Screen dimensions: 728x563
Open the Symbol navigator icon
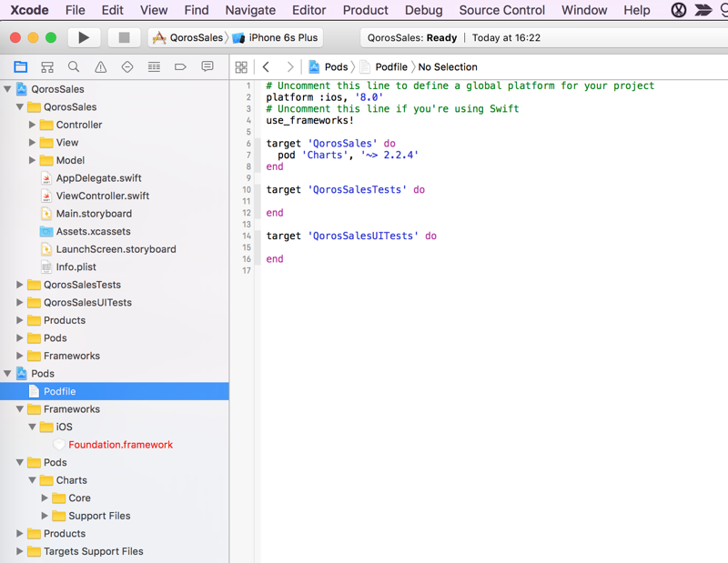[x=47, y=66]
